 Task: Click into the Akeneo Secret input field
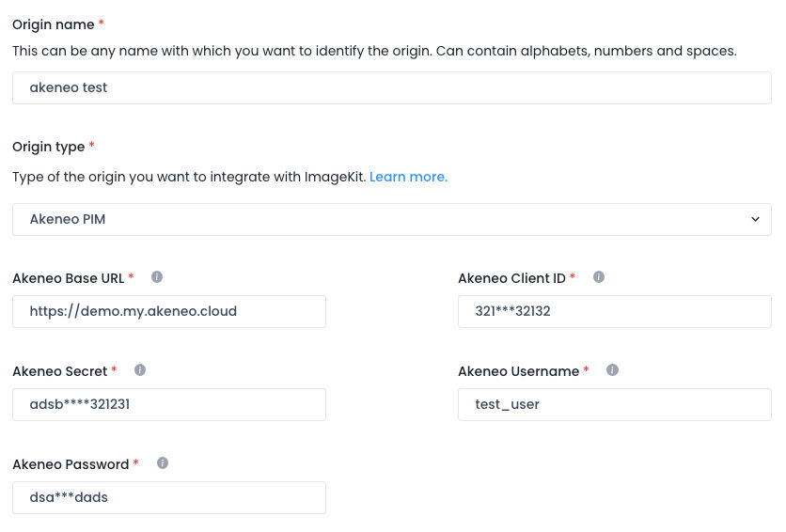pos(169,404)
